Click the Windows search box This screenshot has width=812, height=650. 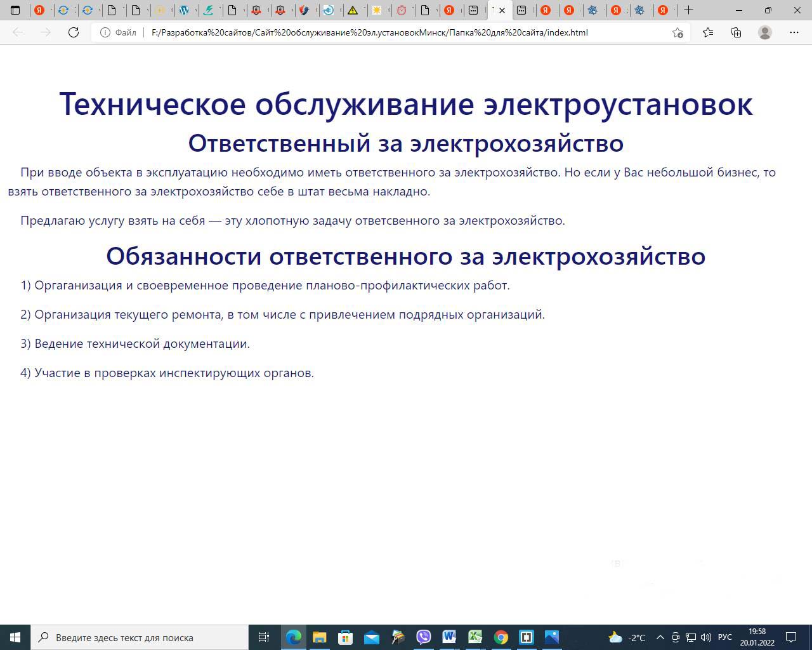tap(140, 637)
